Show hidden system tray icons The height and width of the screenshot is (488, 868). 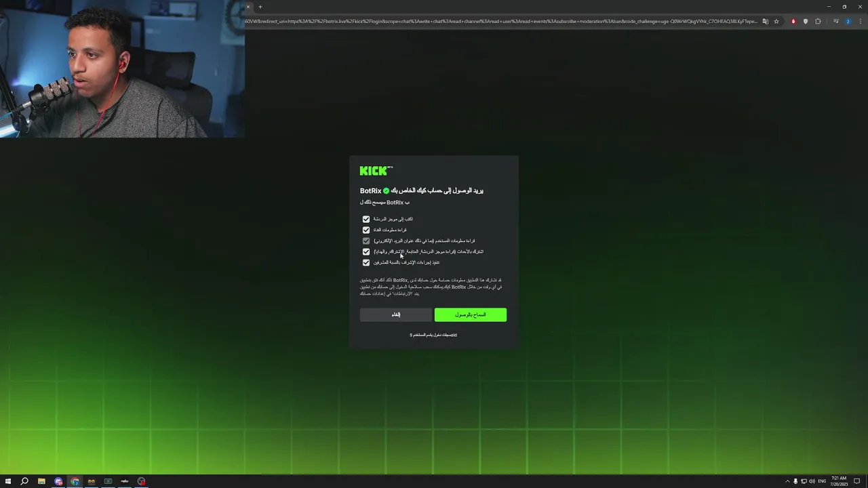point(787,481)
